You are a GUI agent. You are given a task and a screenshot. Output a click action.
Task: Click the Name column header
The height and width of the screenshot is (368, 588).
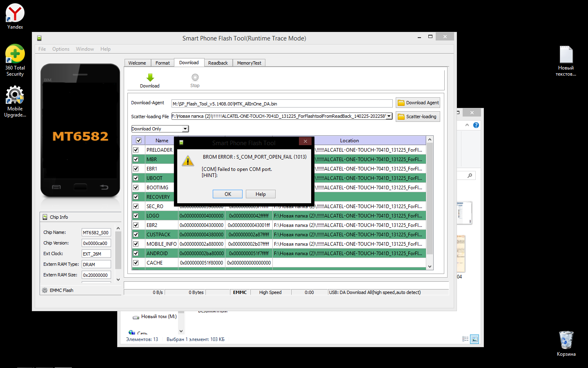pos(162,140)
